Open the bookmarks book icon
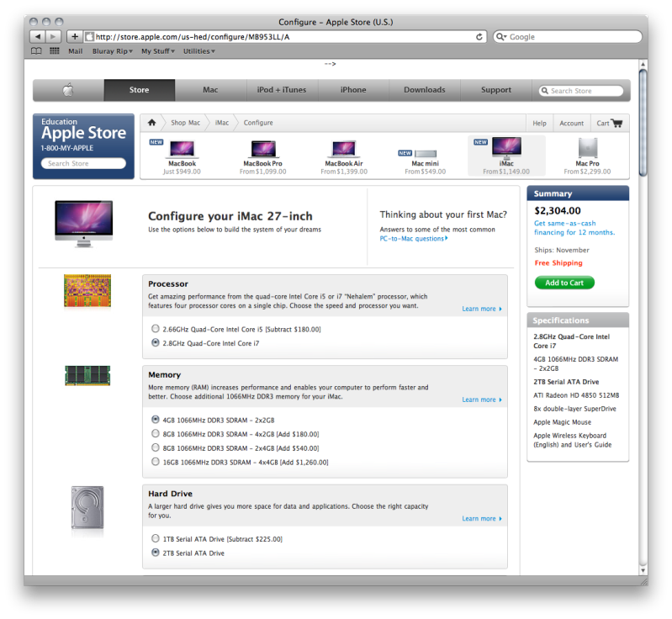 36,51
